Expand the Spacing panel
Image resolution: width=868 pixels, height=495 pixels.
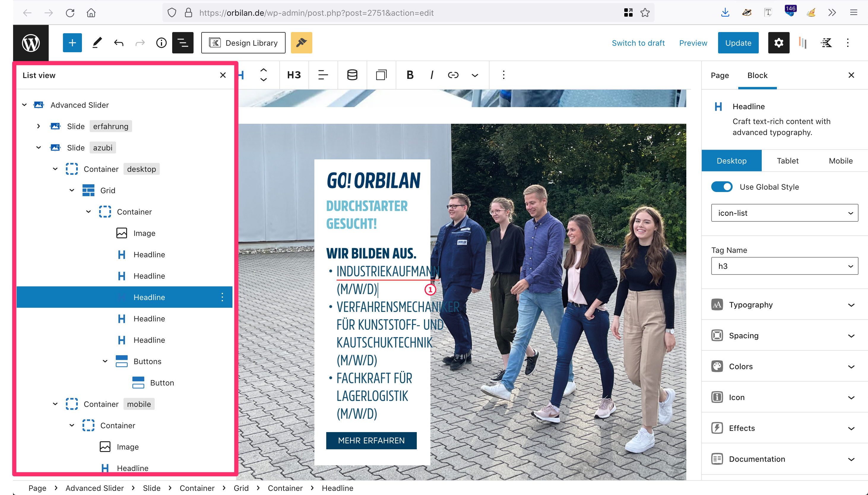click(784, 336)
